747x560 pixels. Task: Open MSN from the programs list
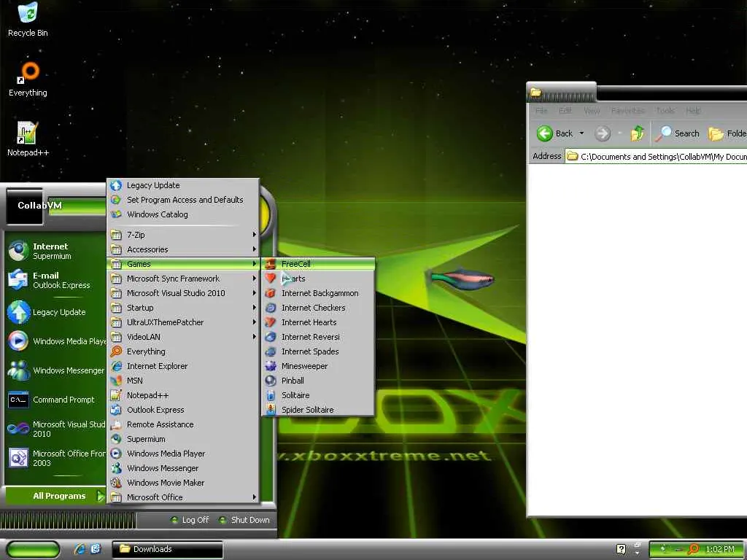[183, 381]
